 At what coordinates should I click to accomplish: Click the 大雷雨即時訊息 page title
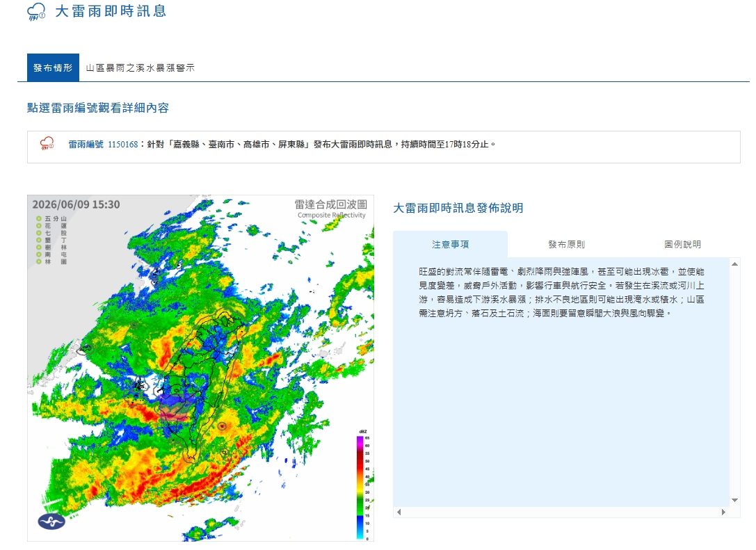[x=111, y=11]
